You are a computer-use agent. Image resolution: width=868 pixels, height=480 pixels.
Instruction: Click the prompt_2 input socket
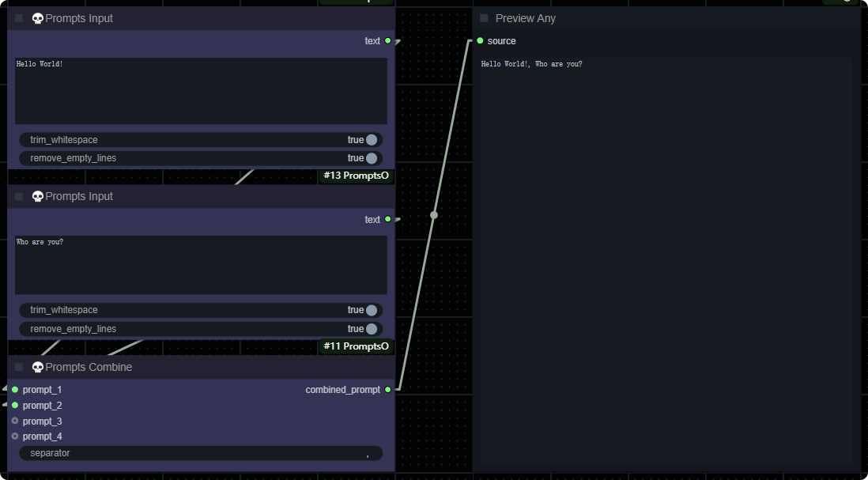click(15, 406)
